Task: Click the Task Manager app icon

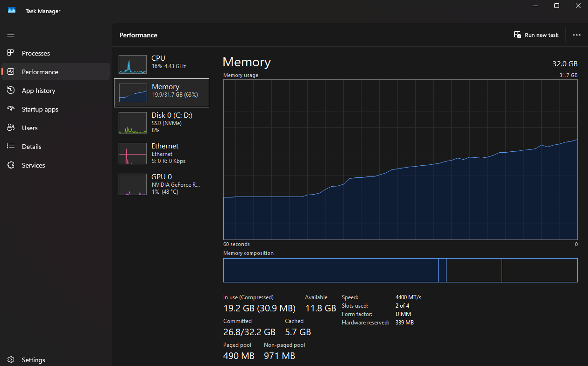Action: 12,10
